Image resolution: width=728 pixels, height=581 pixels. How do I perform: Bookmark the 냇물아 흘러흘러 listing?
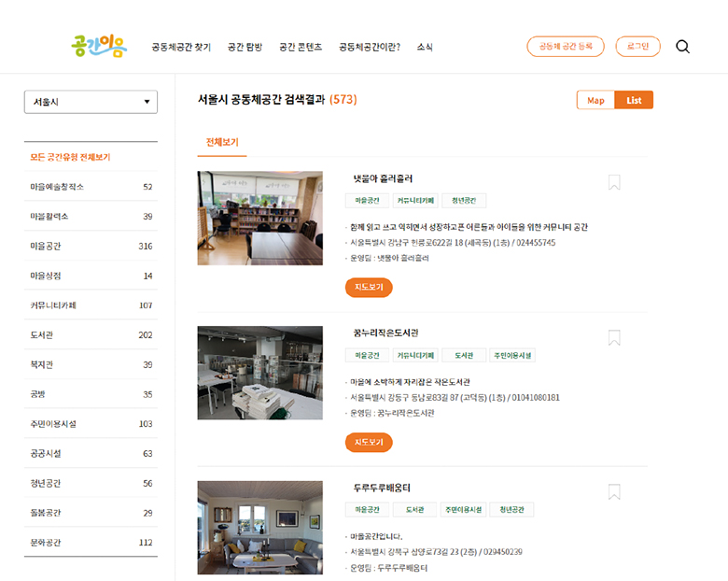point(614,183)
